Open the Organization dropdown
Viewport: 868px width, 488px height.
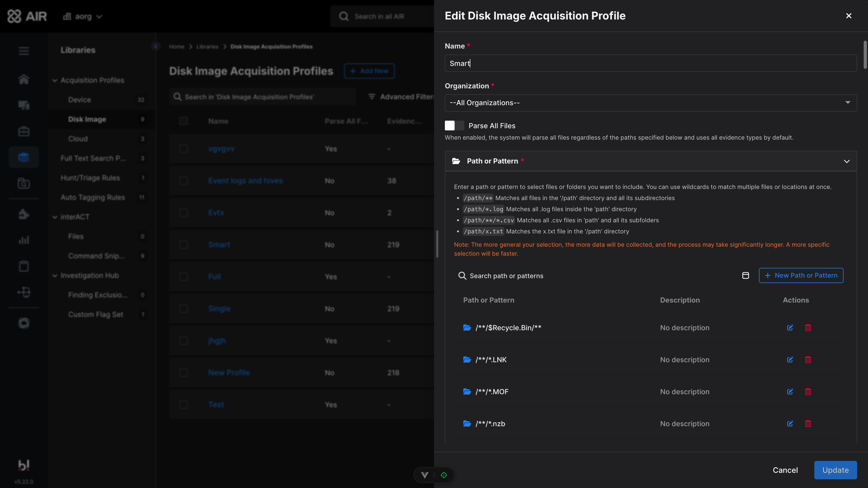tap(651, 103)
